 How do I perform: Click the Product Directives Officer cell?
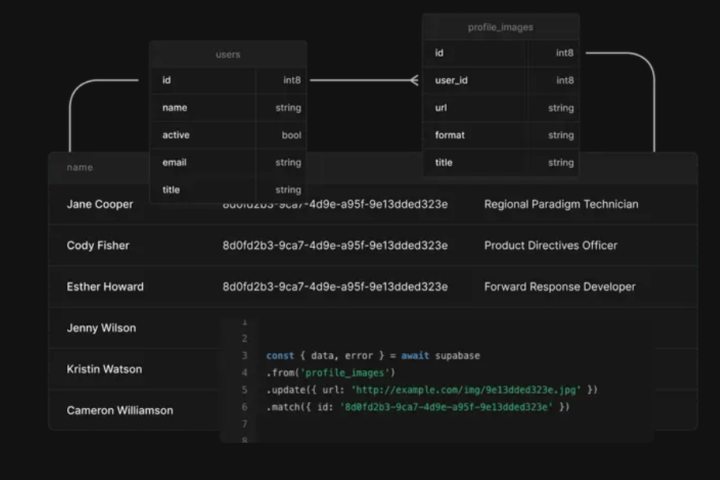551,246
